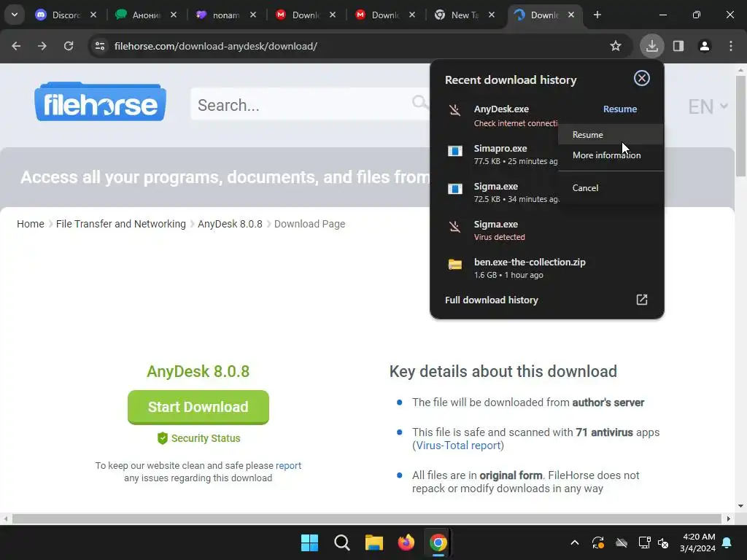
Task: Open ben.exe-the-collection.zip download entry
Action: tap(546, 268)
